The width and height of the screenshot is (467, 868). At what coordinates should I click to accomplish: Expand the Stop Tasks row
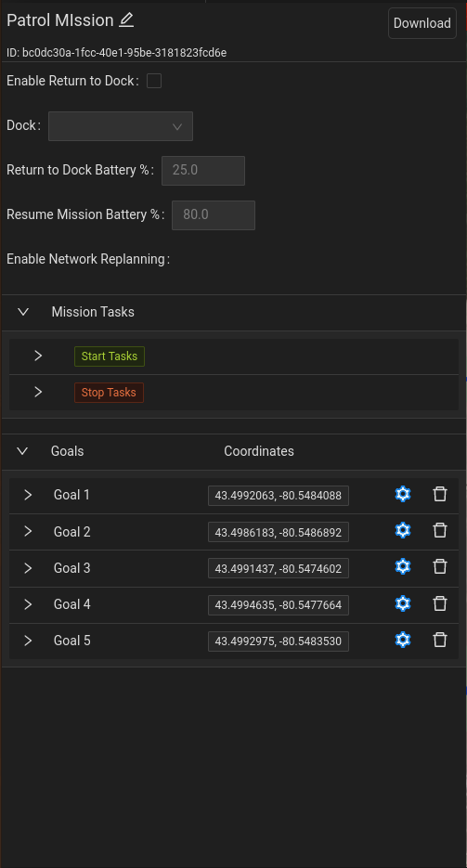point(38,392)
